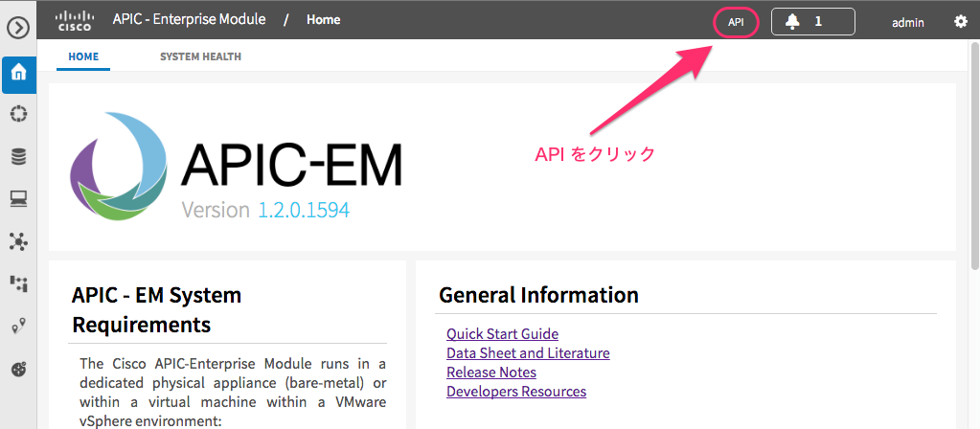Click the API button in header

tap(736, 22)
